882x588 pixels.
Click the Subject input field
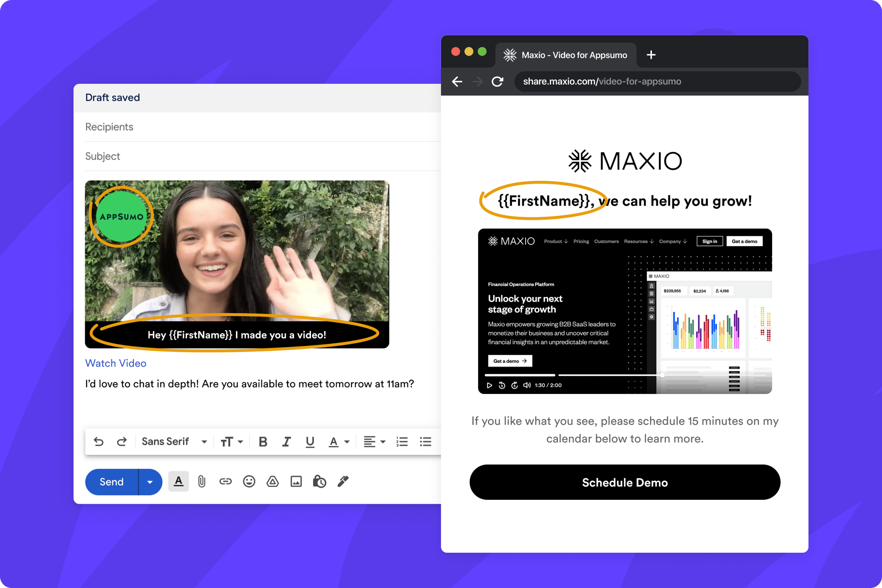263,156
